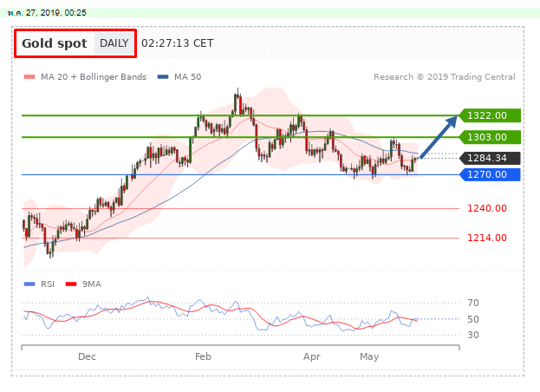Click the 1284.34 current price tag
The height and width of the screenshot is (392, 540).
[490, 158]
